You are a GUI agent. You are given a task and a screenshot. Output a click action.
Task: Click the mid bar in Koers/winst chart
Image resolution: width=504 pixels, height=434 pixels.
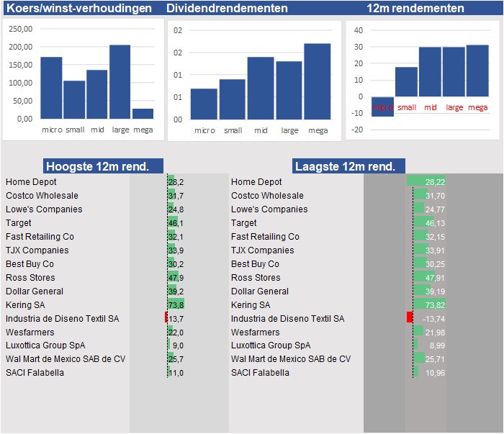pos(96,94)
